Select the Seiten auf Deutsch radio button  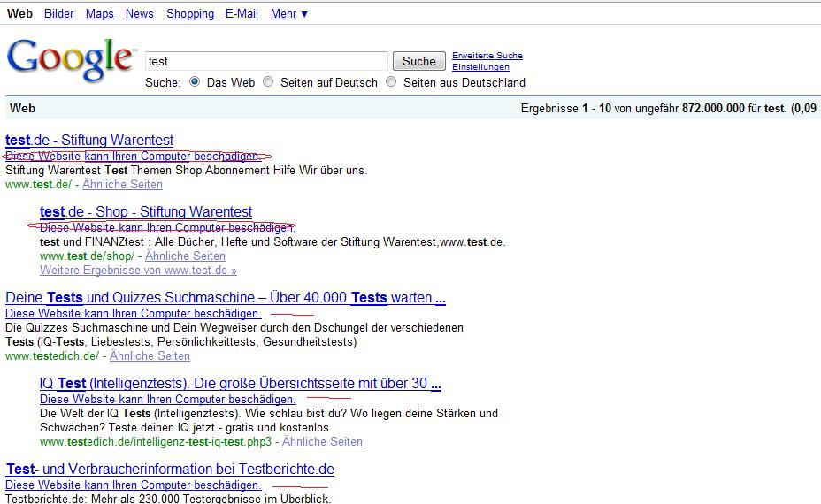point(268,81)
